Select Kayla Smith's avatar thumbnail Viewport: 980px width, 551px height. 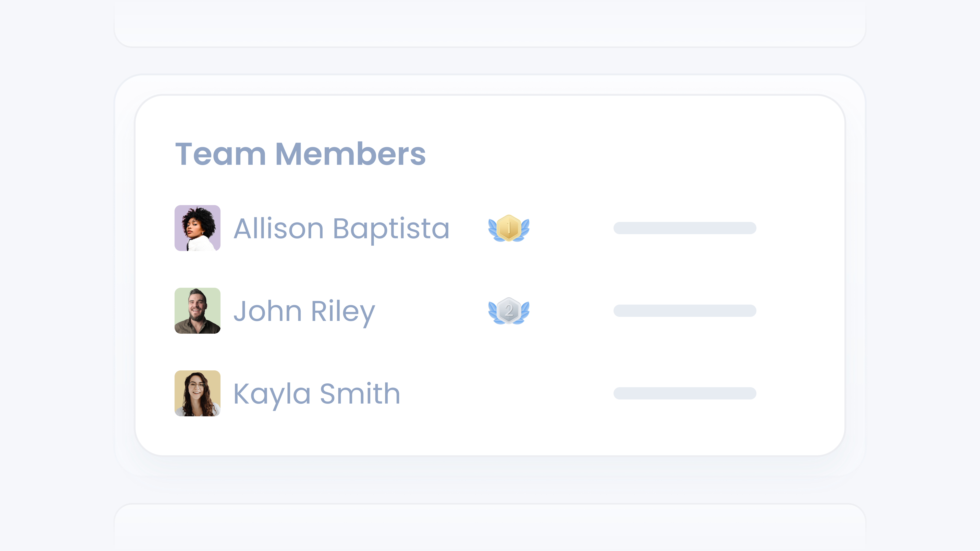(198, 393)
